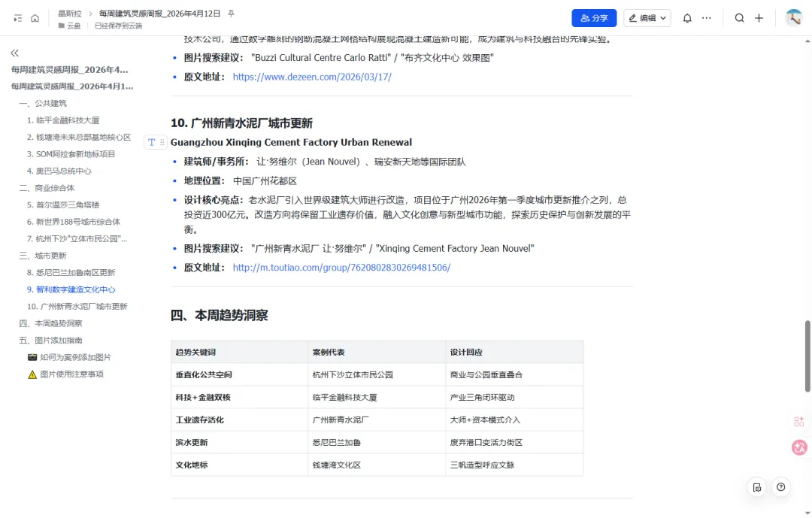
Task: Click the scrollbar down arrow
Action: pos(807,513)
